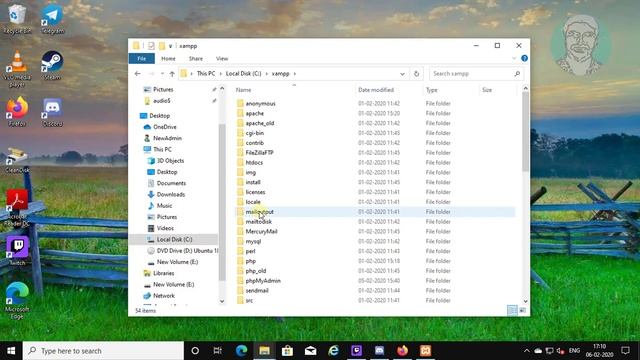Screen dimensions: 640x360
Task: Open Task View on taskbar
Action: pos(218,351)
